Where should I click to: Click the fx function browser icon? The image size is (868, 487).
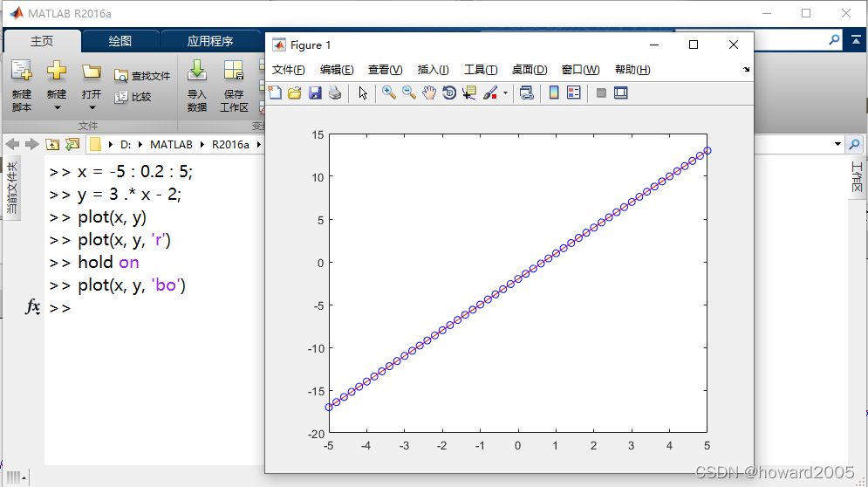tap(32, 306)
